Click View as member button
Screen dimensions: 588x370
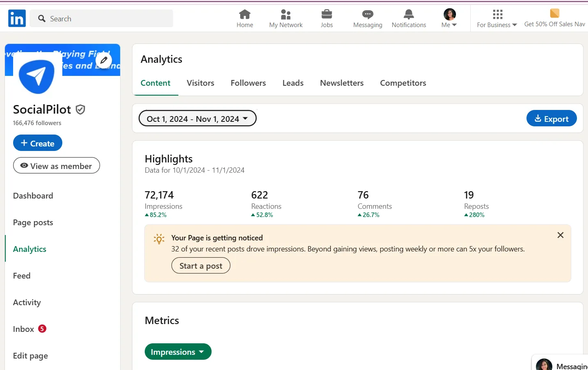pos(57,166)
